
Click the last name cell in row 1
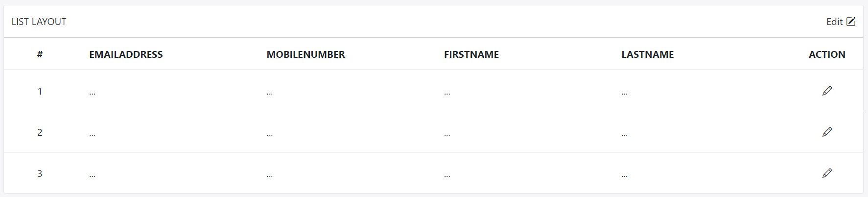point(624,92)
